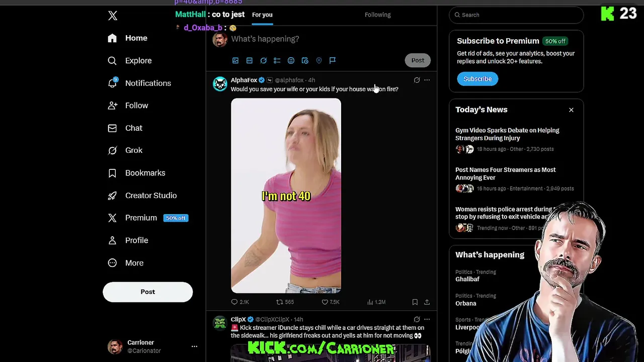This screenshot has height=362, width=644.
Task: Open the More menu in sidebar
Action: (x=126, y=263)
